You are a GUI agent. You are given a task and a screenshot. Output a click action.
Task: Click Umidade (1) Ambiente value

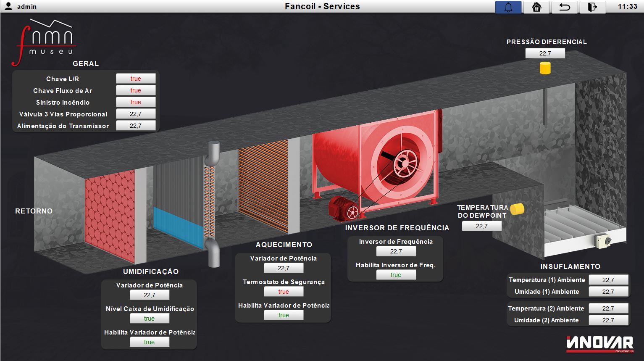[x=608, y=292]
